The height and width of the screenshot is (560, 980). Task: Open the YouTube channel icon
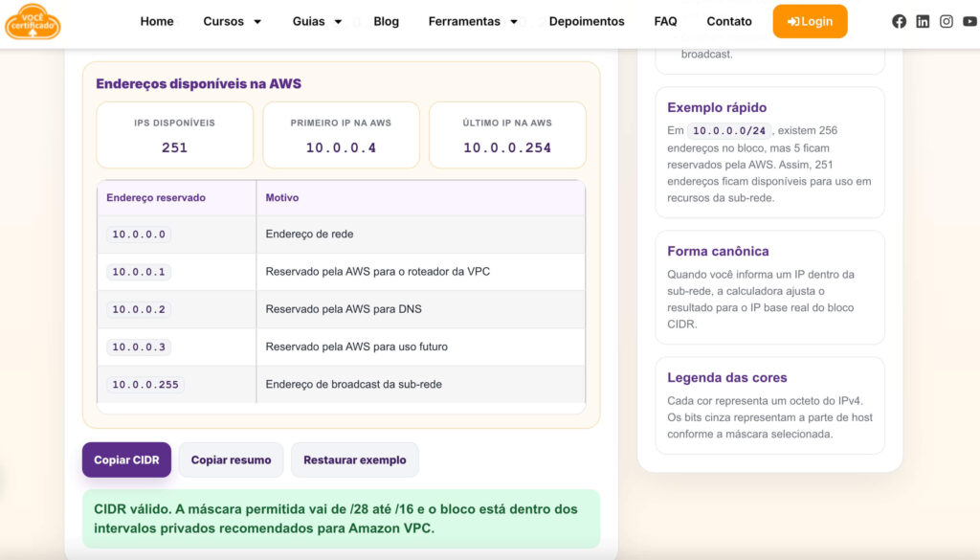click(x=970, y=21)
